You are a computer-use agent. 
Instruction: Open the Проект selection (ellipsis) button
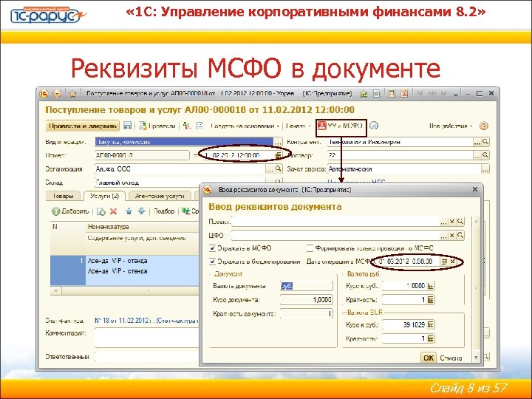coord(444,222)
